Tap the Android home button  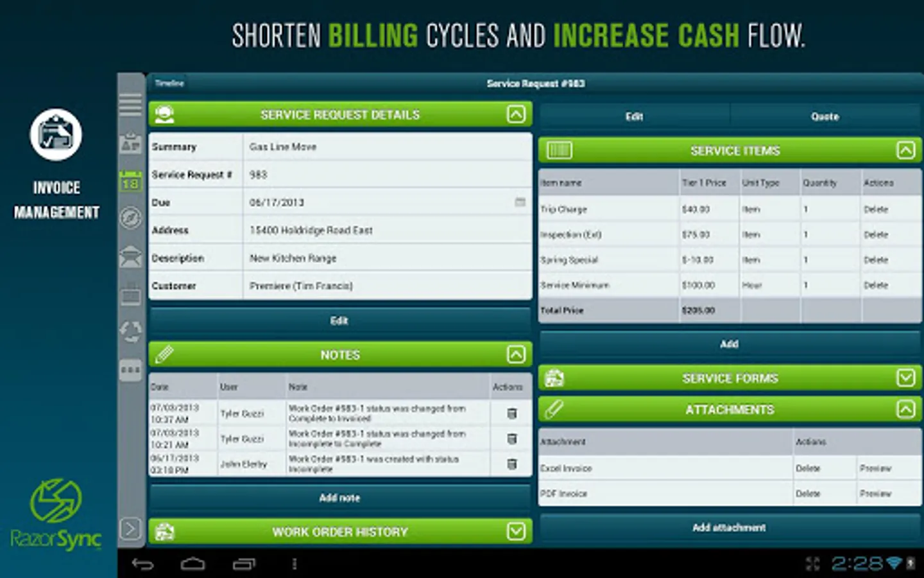click(x=193, y=564)
